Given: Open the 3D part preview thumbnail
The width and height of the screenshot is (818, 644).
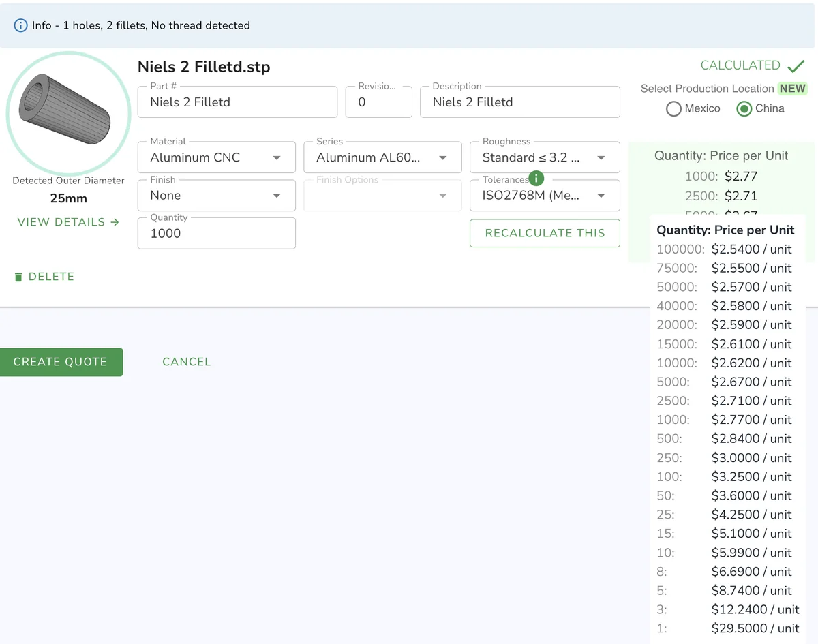Looking at the screenshot, I should point(68,113).
